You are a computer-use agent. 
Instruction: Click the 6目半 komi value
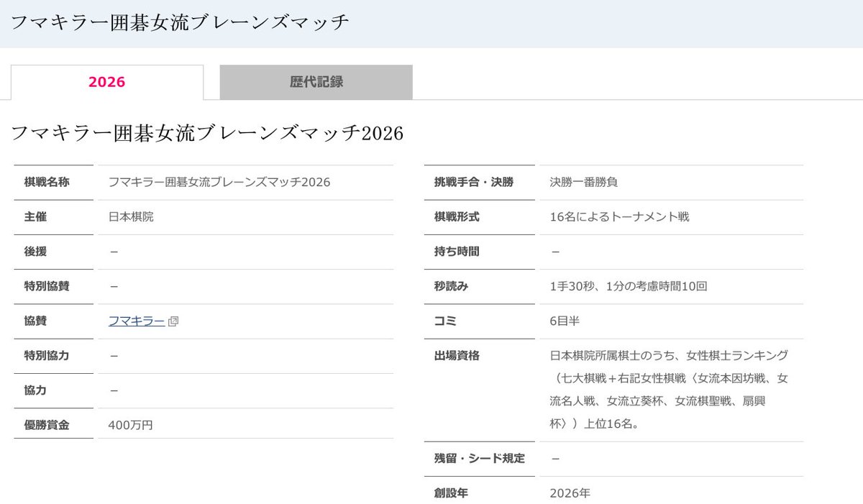click(x=564, y=321)
